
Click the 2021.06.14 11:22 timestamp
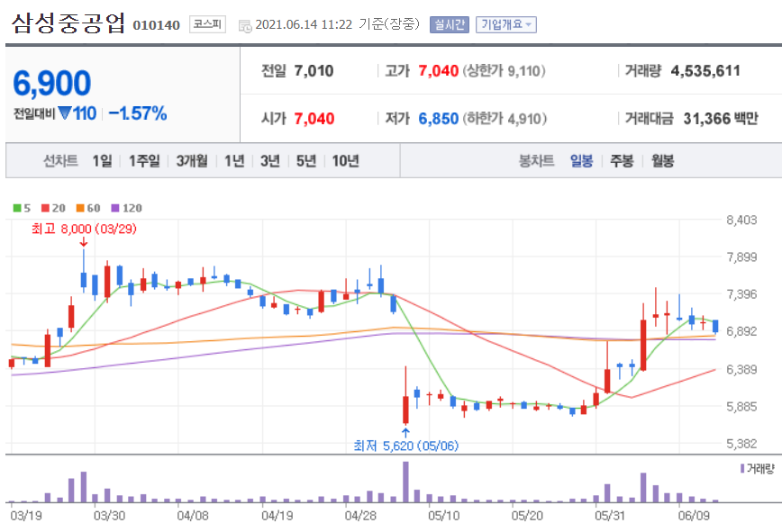point(304,24)
